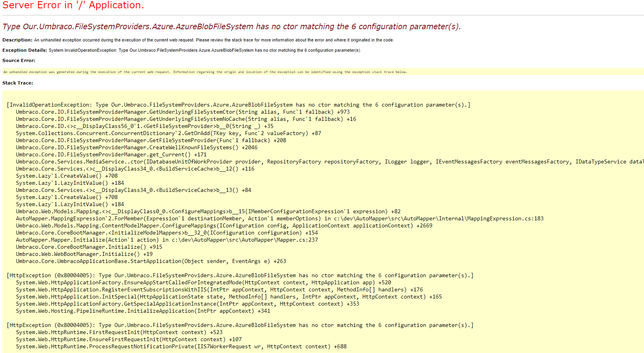Image resolution: width=644 pixels, height=353 pixels.
Task: Click the AutoMapper Mapper.cs:237 line
Action: 167,240
